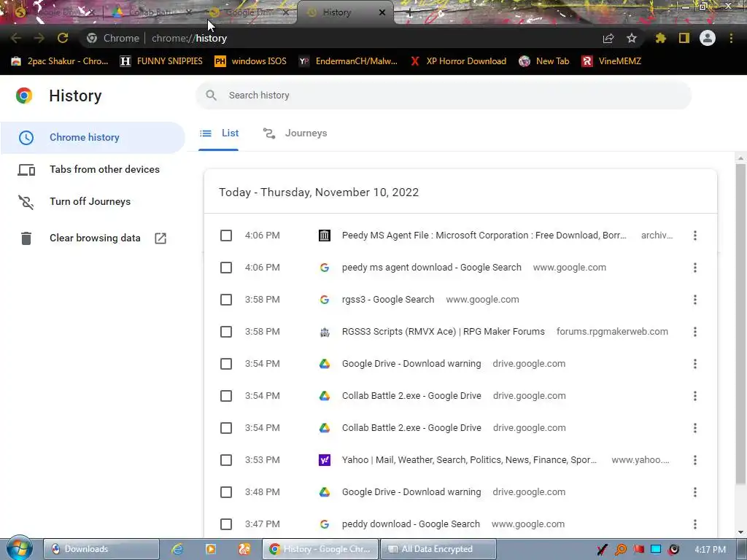The width and height of the screenshot is (747, 560).
Task: Select Chrome history in the sidebar
Action: click(93, 137)
